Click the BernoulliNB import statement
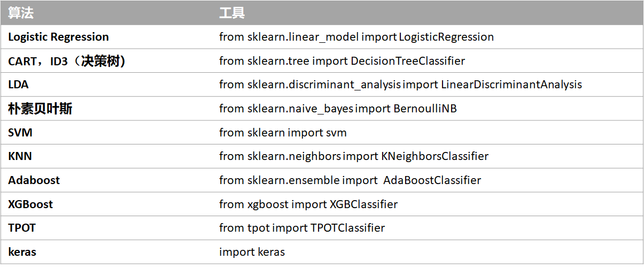 point(338,109)
